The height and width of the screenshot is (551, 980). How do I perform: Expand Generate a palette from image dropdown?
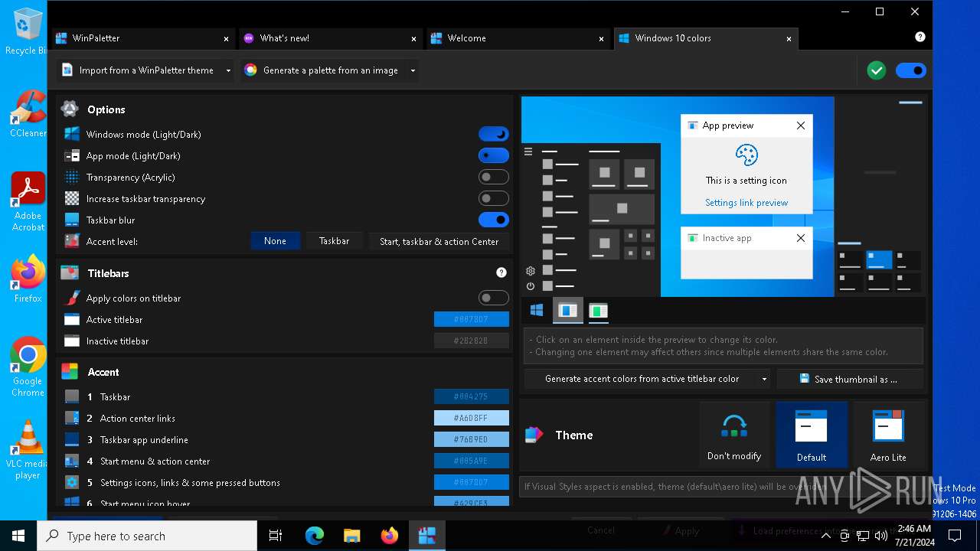click(413, 70)
